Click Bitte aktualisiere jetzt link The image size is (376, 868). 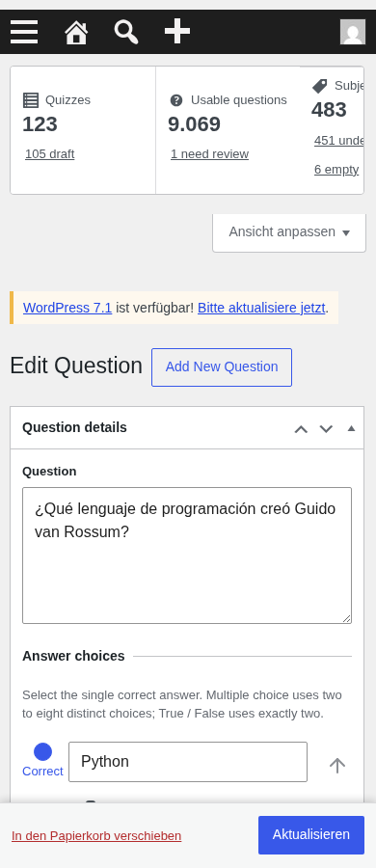tap(261, 308)
